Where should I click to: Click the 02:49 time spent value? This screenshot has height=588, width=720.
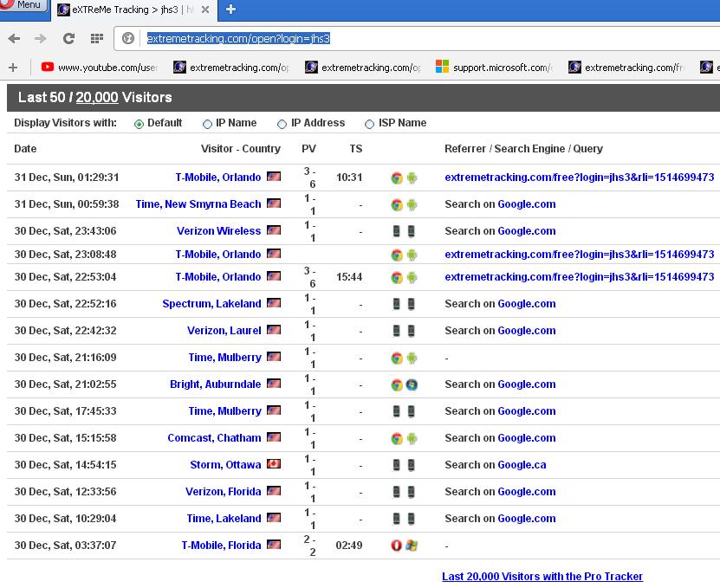pos(349,546)
